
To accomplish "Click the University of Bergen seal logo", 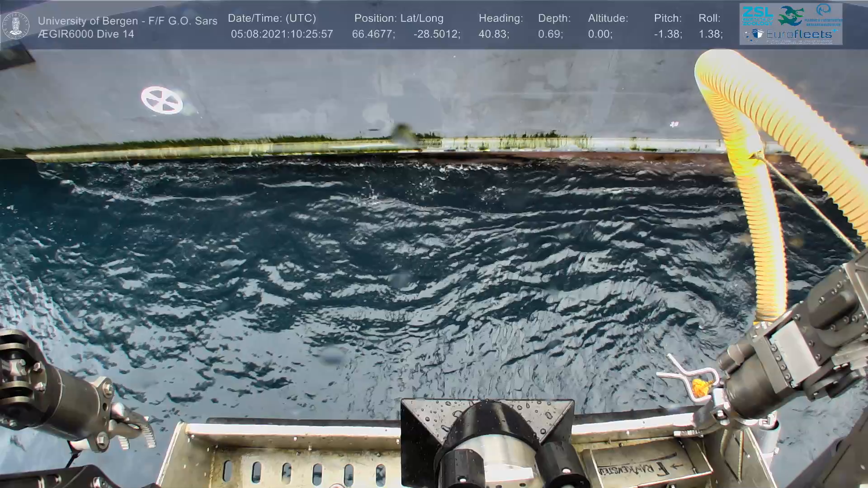I will coord(16,26).
